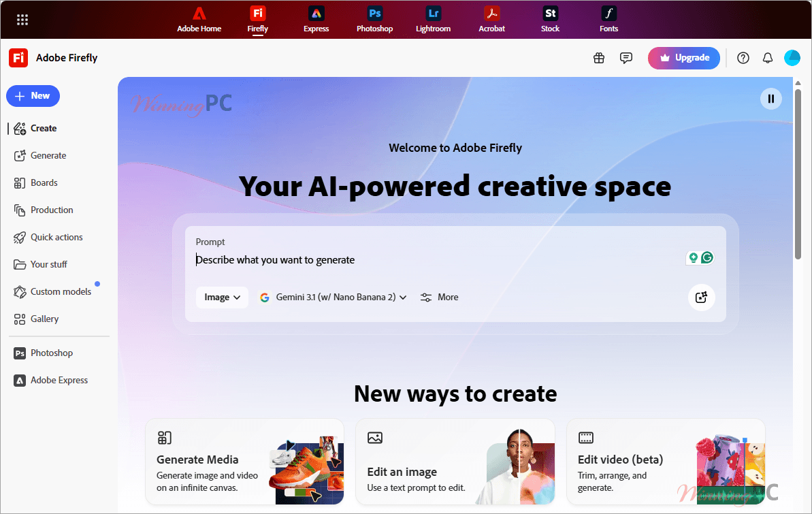Open Your stuff in the sidebar
The image size is (812, 514).
(40, 264)
